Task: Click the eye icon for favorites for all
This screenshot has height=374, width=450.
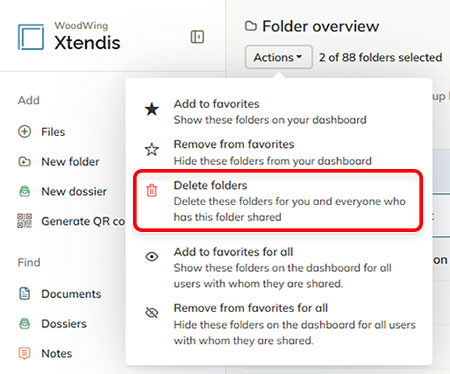Action: [152, 257]
